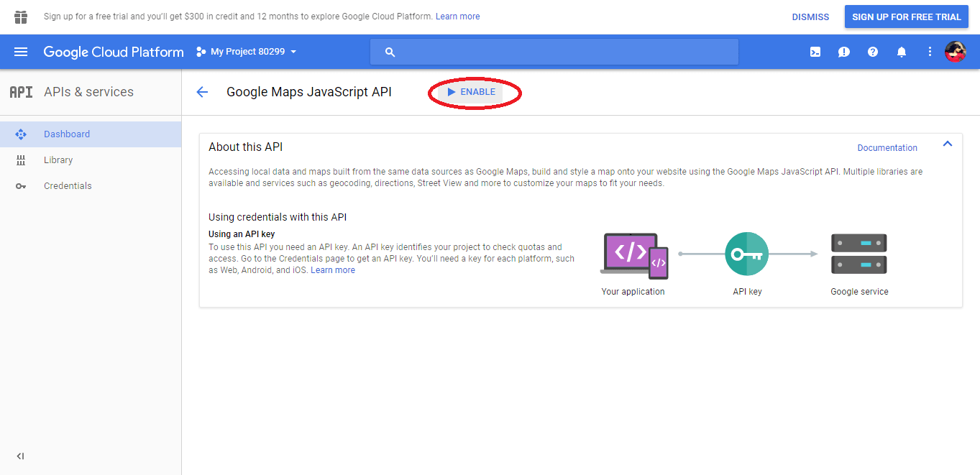980x475 pixels.
Task: Click the Your application illustration
Action: pyautogui.click(x=633, y=255)
